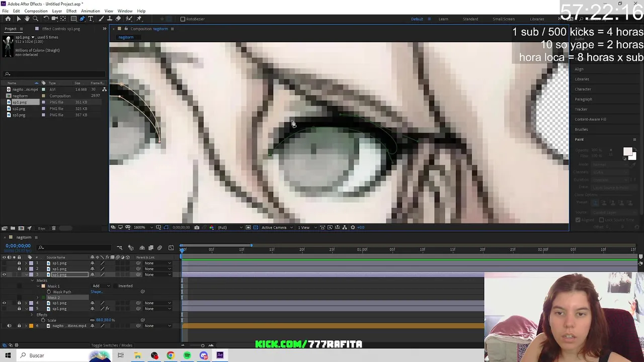Click the region of interest icon
Screen dimensions: 644x362
point(248,227)
